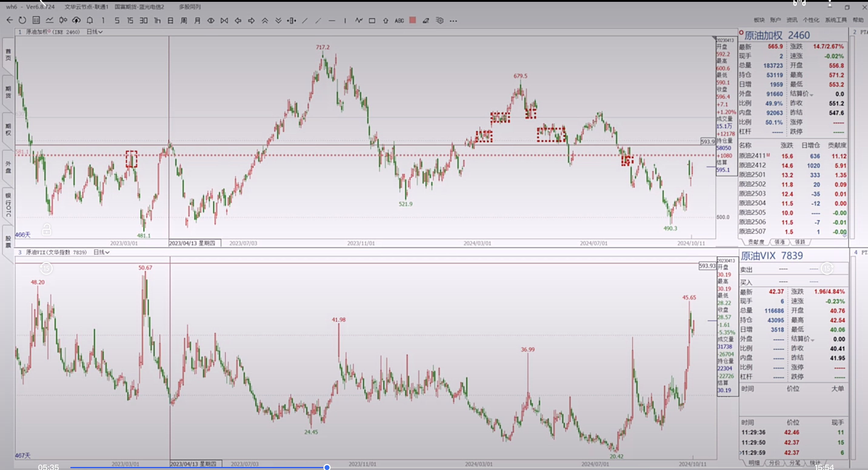Click the eraser tool icon
Viewport: 868px width, 470px height.
click(x=426, y=21)
